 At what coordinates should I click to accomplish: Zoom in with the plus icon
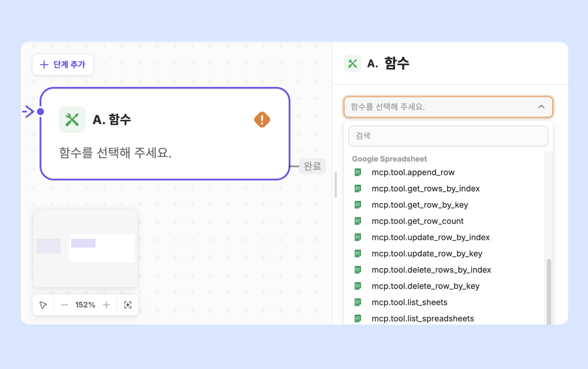[x=106, y=305]
